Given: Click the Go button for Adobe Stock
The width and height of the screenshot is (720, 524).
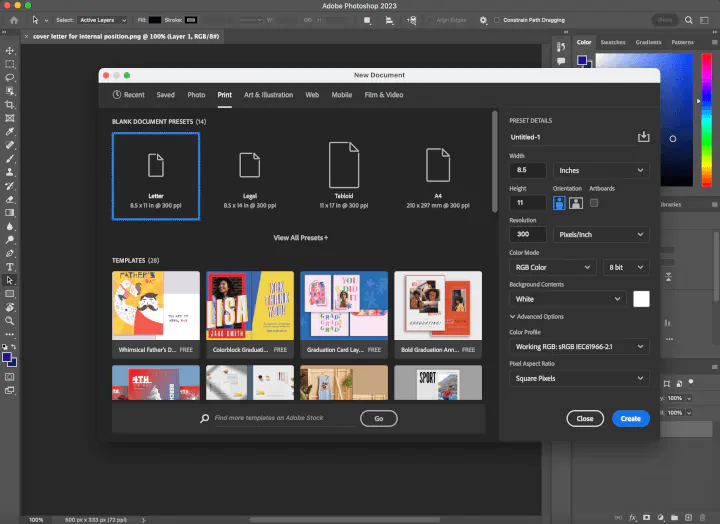Looking at the screenshot, I should pos(378,418).
